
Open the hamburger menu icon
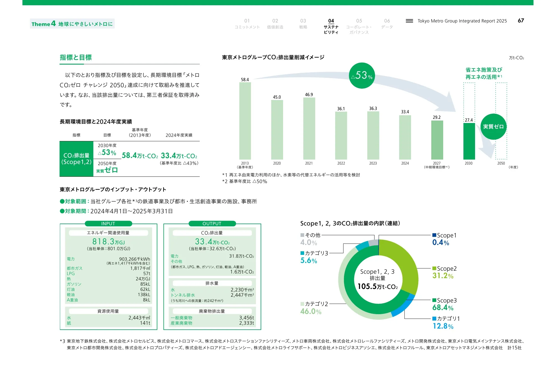(x=409, y=21)
